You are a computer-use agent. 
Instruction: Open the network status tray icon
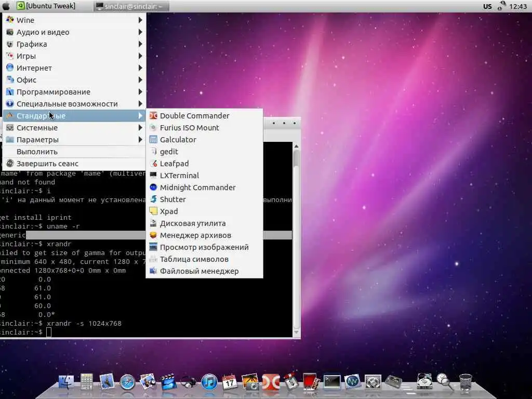502,6
